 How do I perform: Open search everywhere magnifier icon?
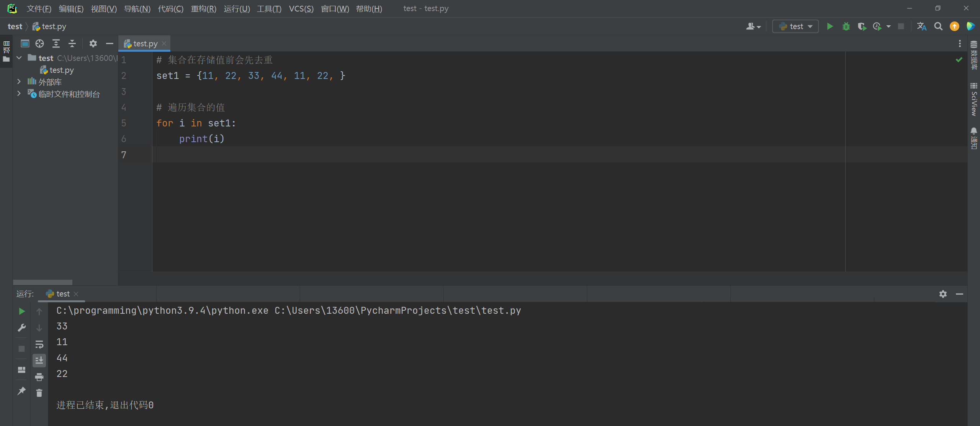coord(938,26)
